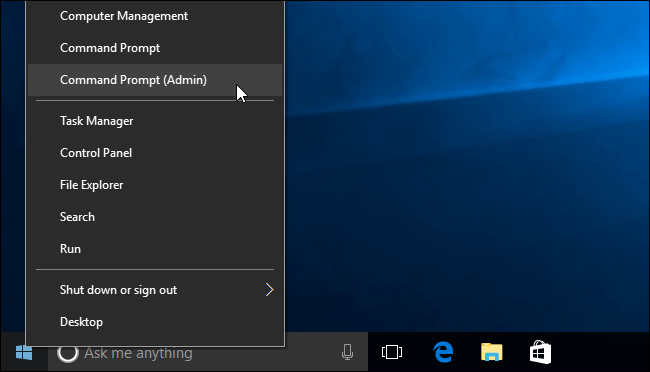Activate the microphone icon in search box
This screenshot has width=650, height=372.
point(347,353)
